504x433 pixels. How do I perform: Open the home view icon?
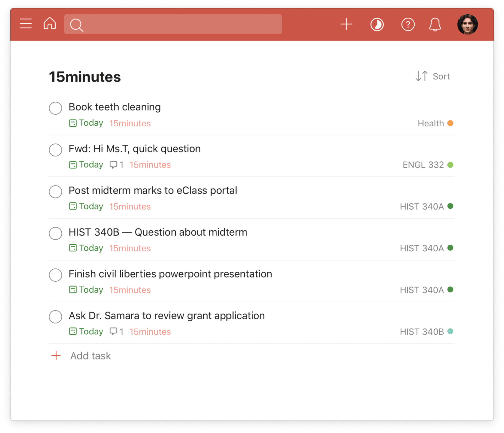pos(50,24)
